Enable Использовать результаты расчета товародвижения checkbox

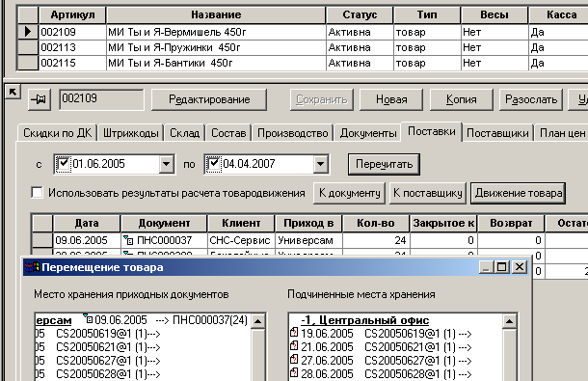coord(38,193)
